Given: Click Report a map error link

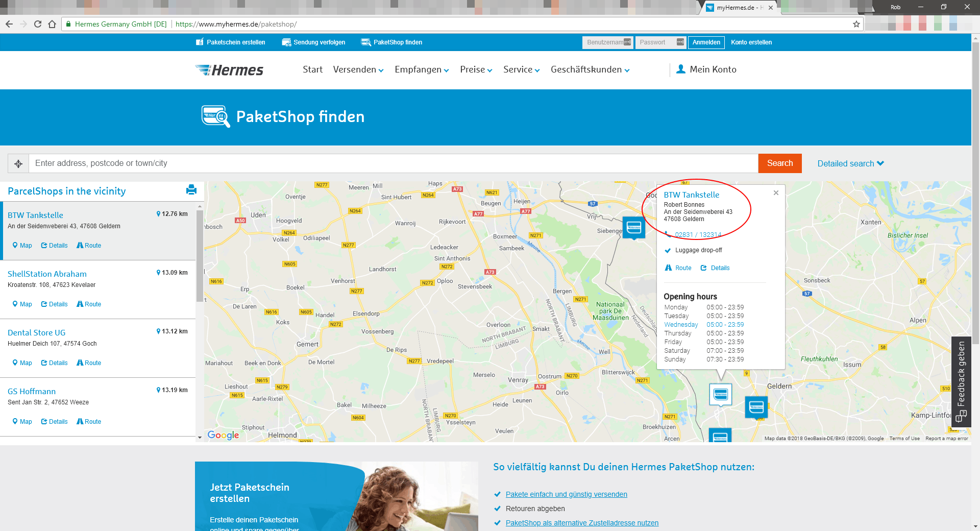Looking at the screenshot, I should click(947, 439).
